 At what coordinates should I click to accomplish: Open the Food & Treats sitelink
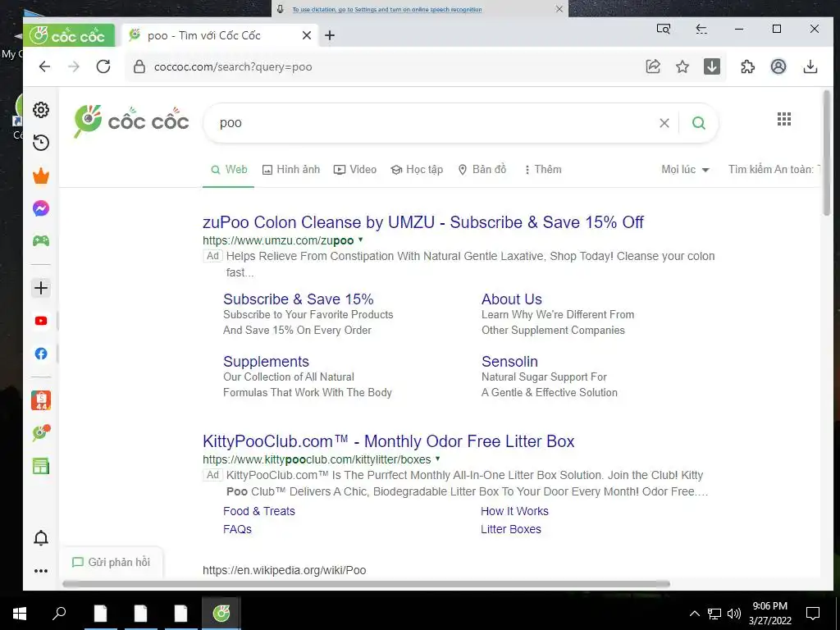[x=258, y=511]
